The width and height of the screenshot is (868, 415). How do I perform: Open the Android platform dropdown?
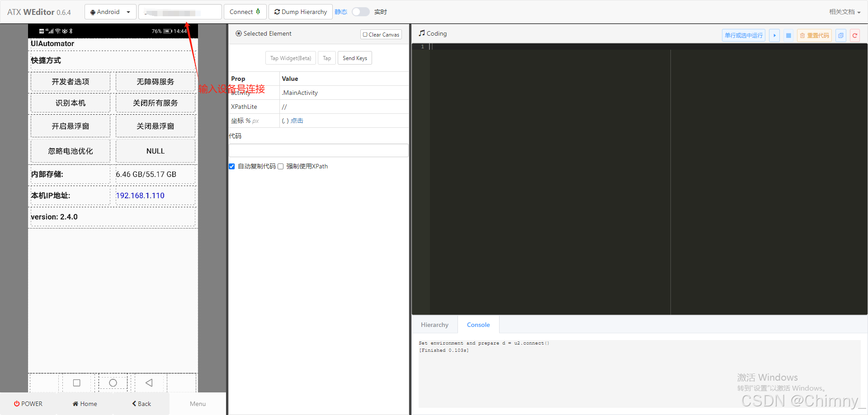110,11
